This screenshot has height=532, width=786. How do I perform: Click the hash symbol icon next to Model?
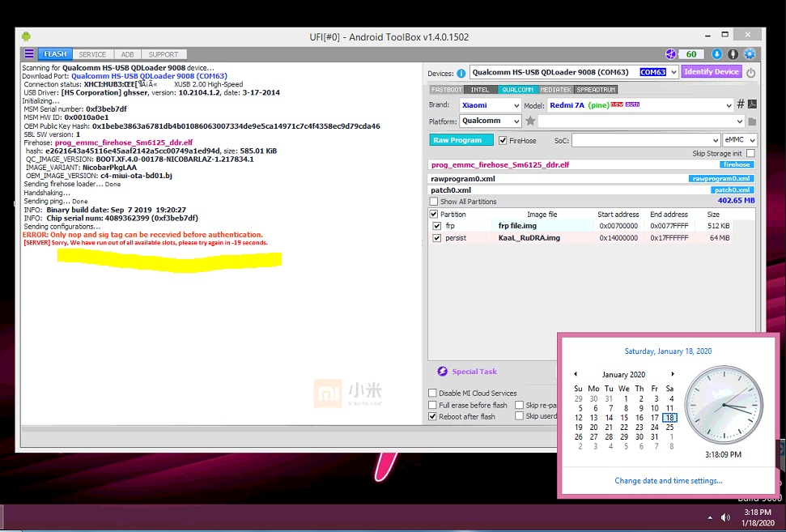coord(741,104)
